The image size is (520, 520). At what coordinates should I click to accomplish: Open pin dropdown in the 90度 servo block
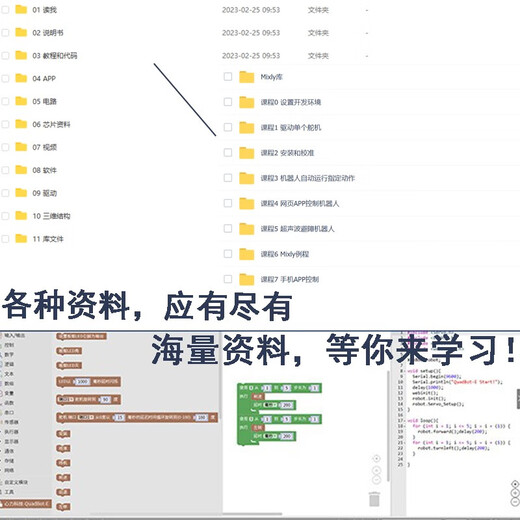pos(66,399)
